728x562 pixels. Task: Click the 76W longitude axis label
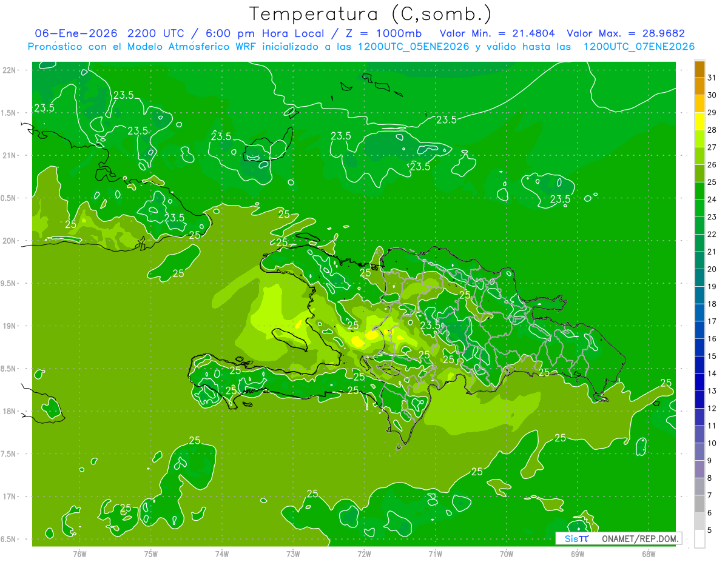79,554
